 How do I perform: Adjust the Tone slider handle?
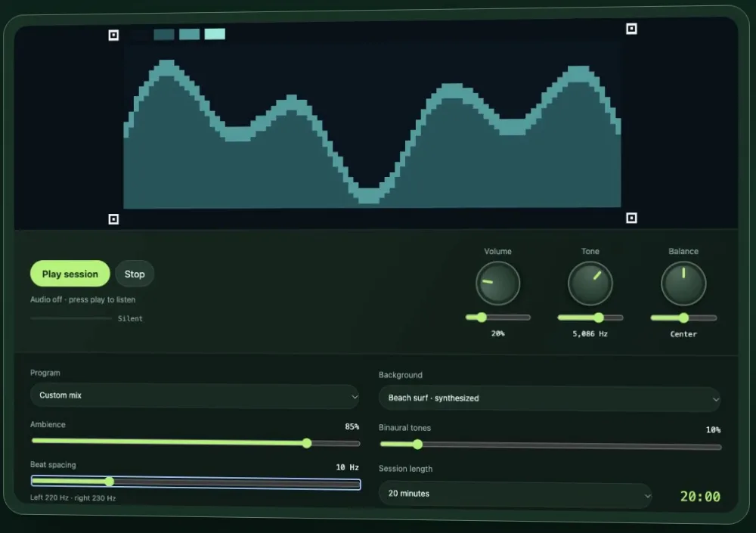point(598,318)
